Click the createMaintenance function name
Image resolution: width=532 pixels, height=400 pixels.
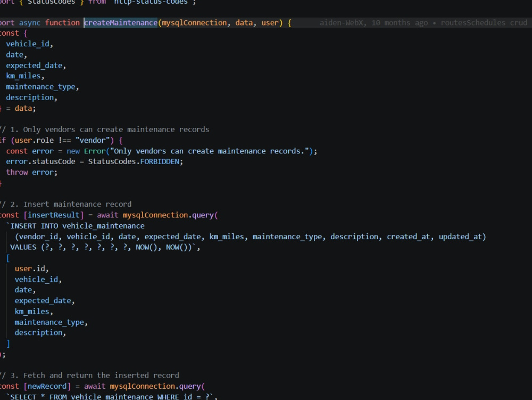[121, 23]
